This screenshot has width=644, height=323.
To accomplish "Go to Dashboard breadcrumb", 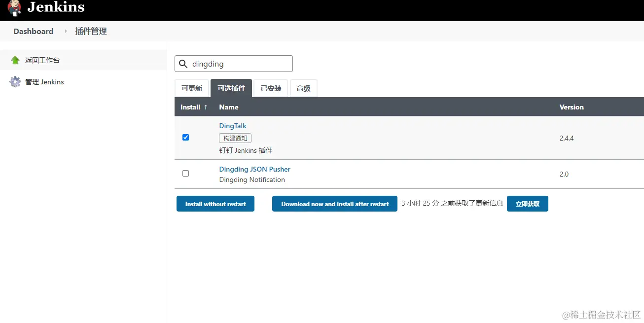I will click(34, 31).
